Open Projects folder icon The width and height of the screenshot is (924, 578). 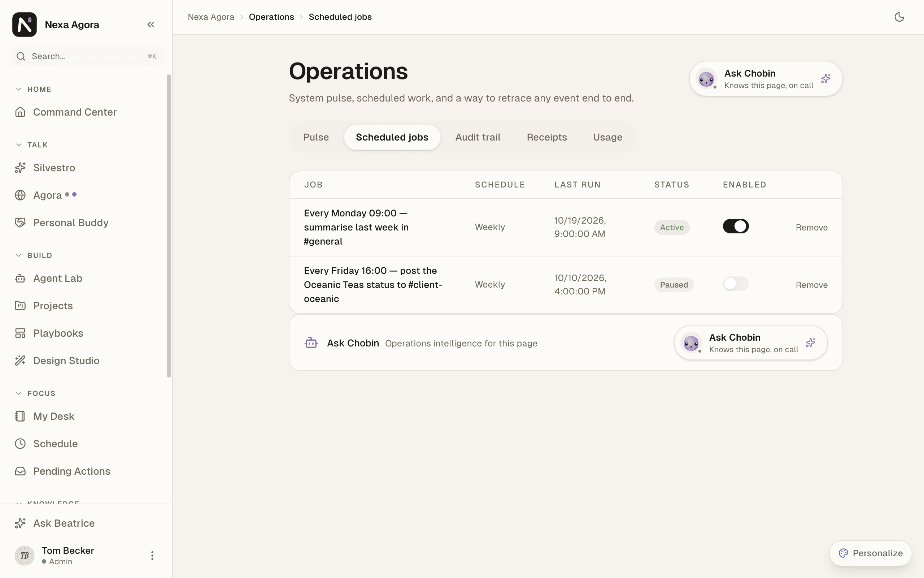(20, 306)
